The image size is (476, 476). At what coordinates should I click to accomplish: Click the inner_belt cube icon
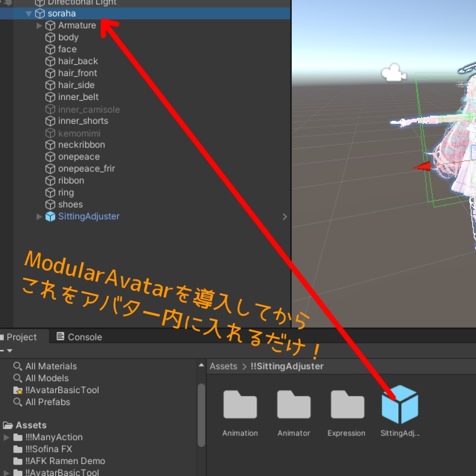pos(50,97)
